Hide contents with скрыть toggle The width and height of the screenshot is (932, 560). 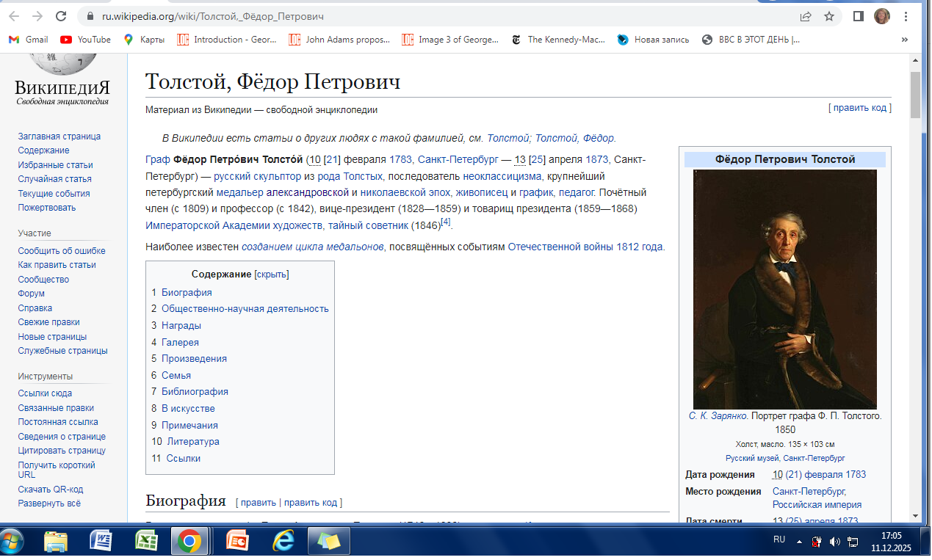pos(272,274)
